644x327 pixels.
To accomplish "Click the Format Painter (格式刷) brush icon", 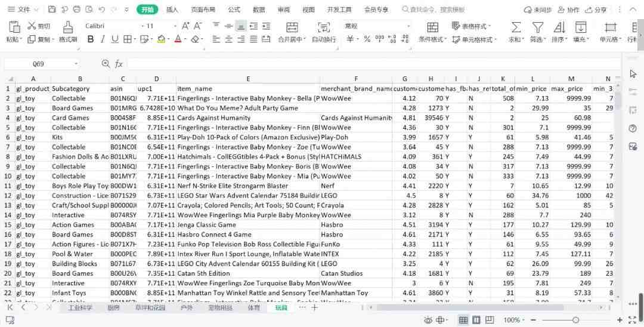I will click(68, 27).
